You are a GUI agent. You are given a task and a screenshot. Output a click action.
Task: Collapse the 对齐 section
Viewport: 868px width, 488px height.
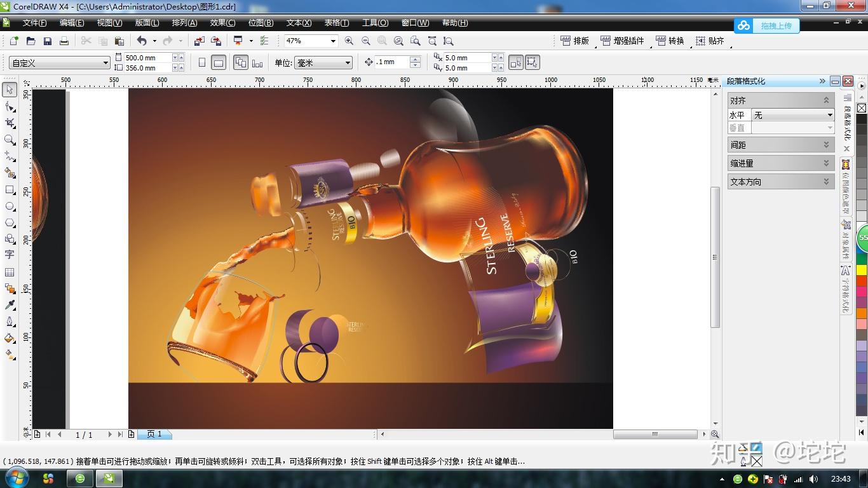point(826,100)
